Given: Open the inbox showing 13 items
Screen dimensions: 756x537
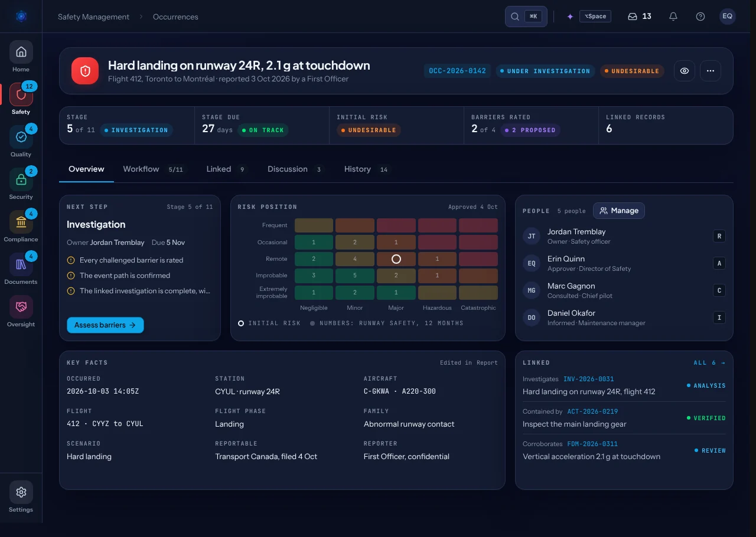Looking at the screenshot, I should 640,17.
